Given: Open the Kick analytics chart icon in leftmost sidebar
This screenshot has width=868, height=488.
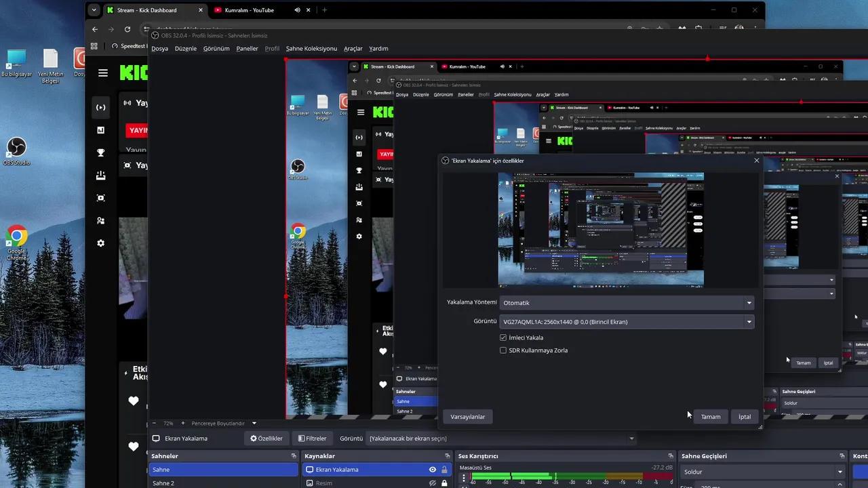Looking at the screenshot, I should pyautogui.click(x=101, y=130).
